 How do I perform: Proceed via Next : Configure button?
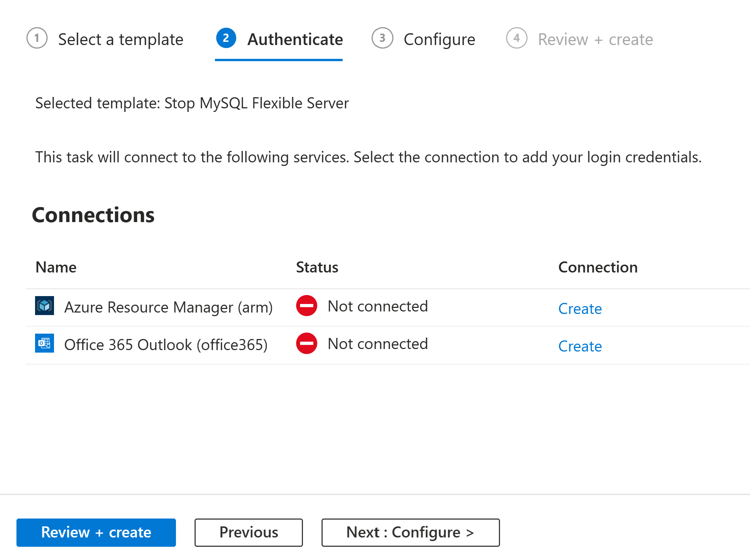(411, 532)
